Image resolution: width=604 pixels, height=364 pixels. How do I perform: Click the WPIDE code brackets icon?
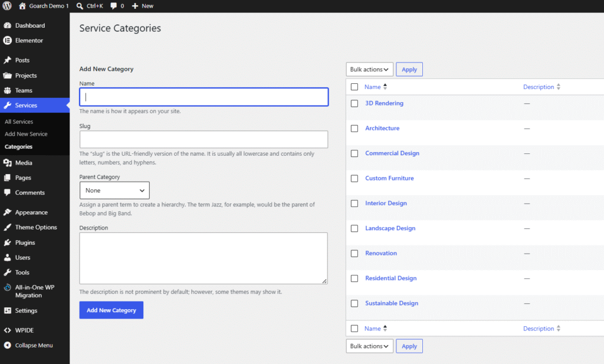tap(7, 330)
